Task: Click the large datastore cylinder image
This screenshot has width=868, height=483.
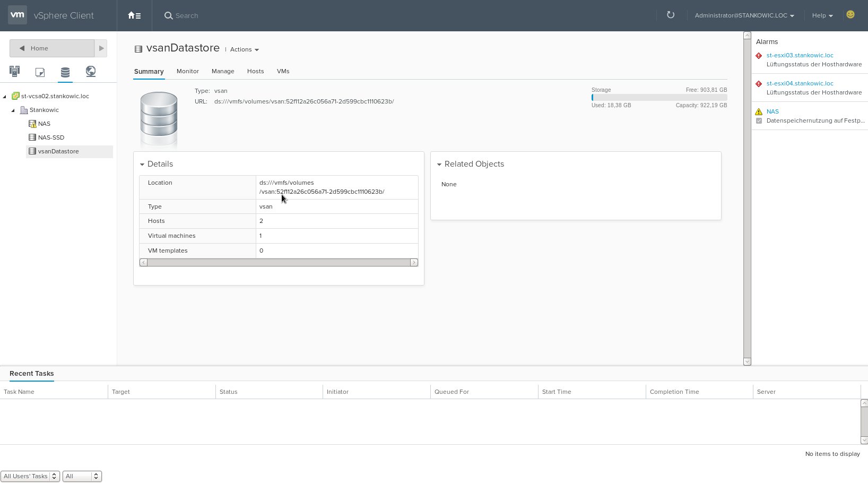Action: pyautogui.click(x=159, y=119)
